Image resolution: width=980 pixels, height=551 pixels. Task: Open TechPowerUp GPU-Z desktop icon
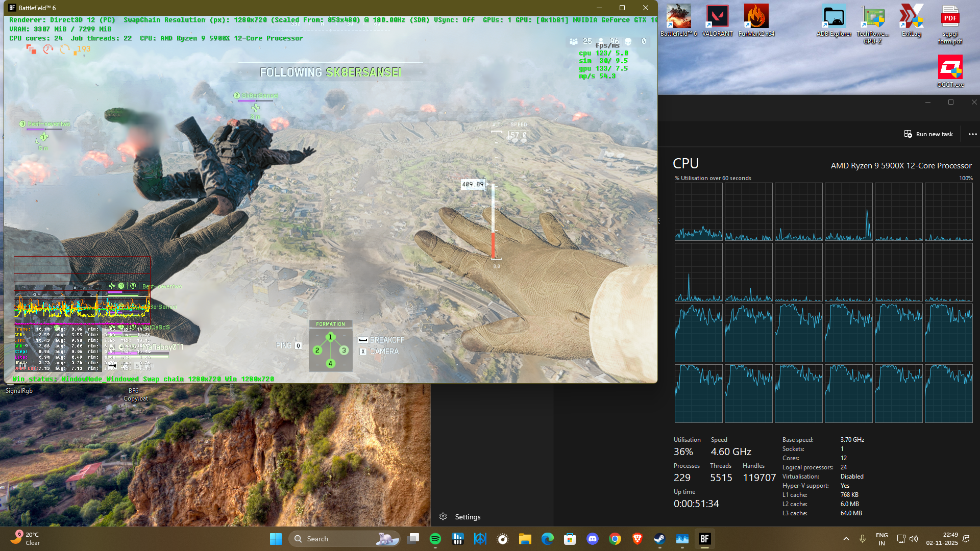pos(872,20)
